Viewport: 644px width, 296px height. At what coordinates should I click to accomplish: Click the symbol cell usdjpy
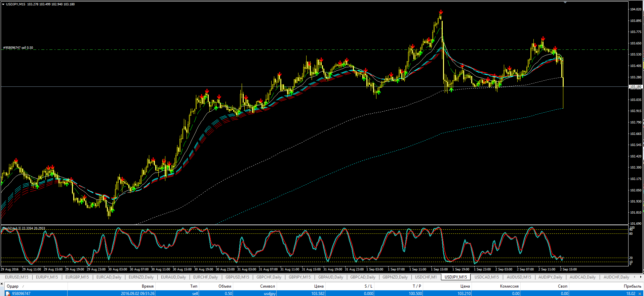pyautogui.click(x=270, y=294)
